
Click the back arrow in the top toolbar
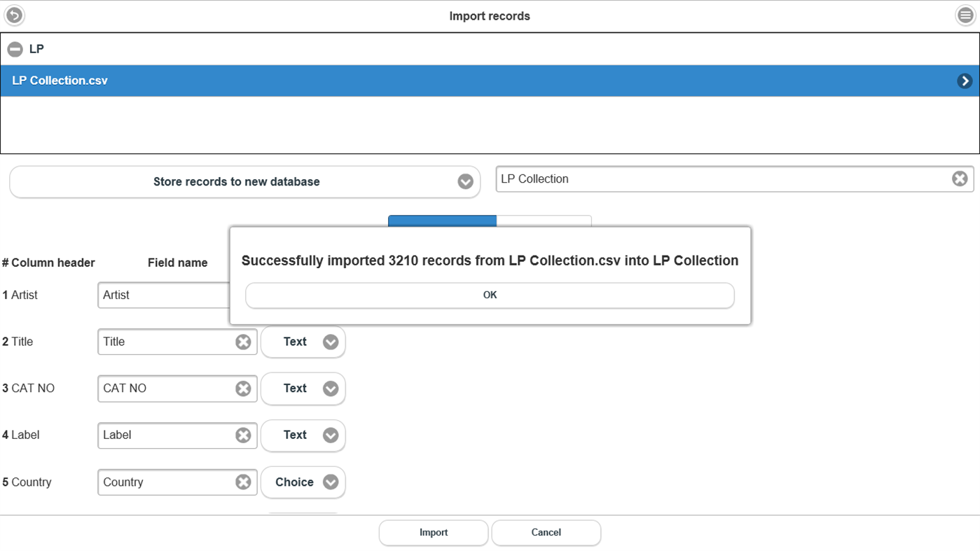(x=14, y=15)
